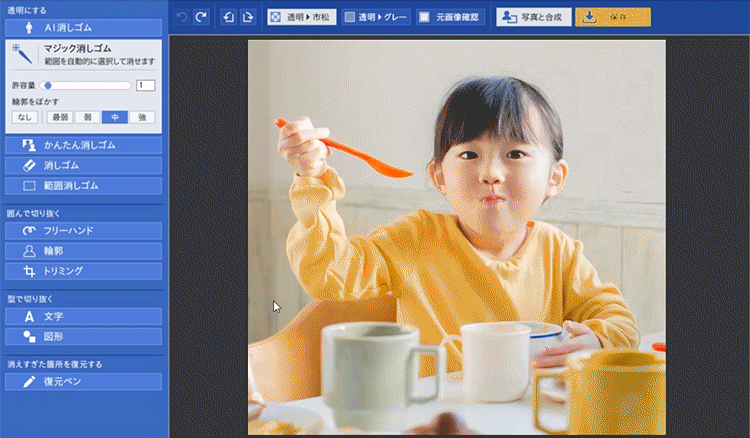Click the redo arrow in toolbar
Viewport: 750px width, 438px height.
[x=201, y=17]
